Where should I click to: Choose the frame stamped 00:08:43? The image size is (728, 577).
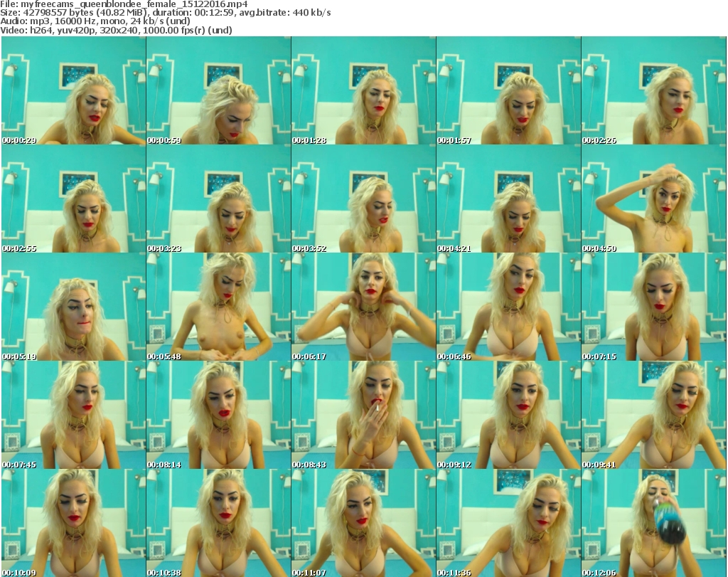tap(363, 415)
